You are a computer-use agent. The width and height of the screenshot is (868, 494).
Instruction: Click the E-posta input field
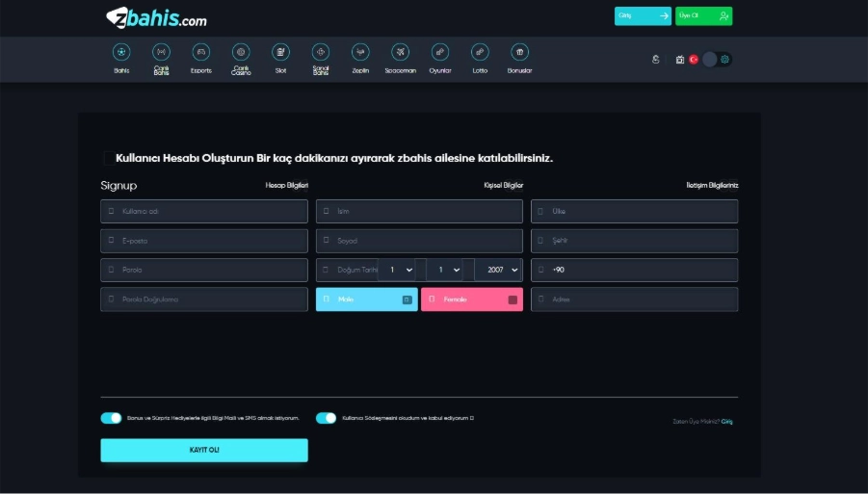(x=204, y=241)
